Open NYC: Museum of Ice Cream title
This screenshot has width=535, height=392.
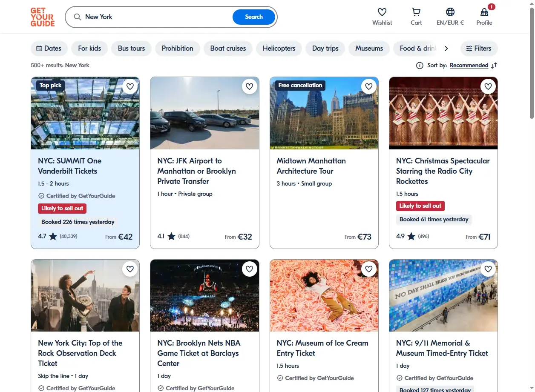[322, 348]
